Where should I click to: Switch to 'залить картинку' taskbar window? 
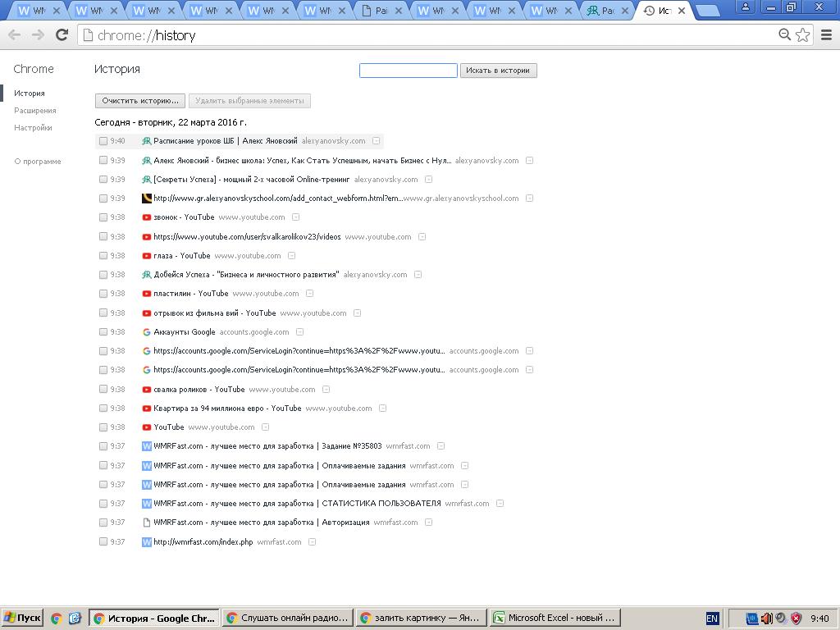coord(421,619)
